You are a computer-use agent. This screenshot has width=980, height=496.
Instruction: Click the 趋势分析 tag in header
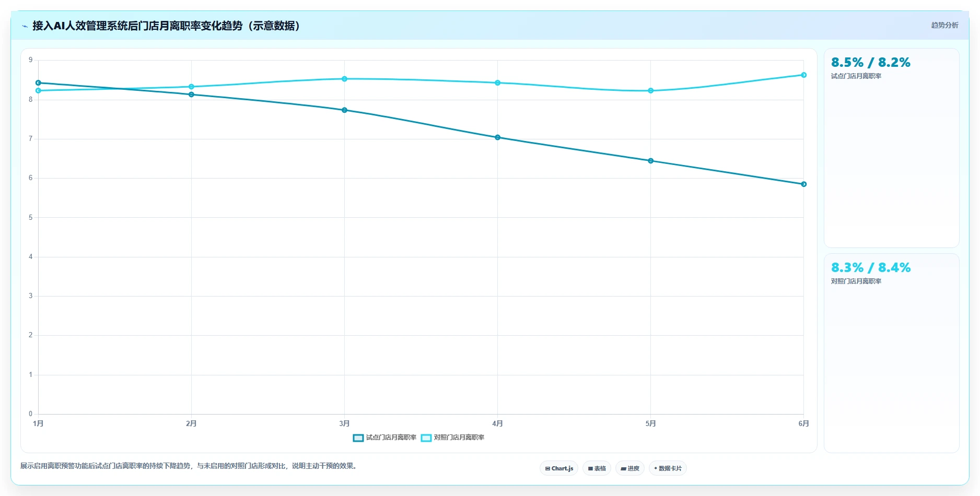pos(944,25)
